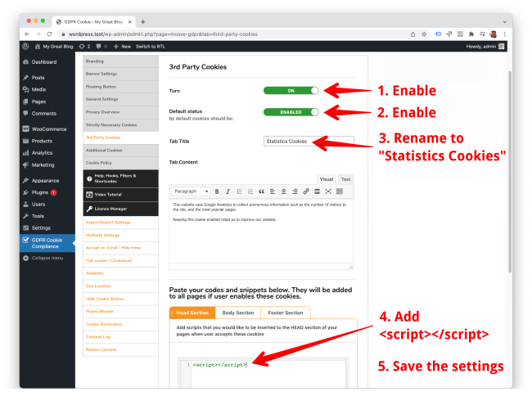Open Geo Location link
This screenshot has height=414, width=532.
click(x=99, y=286)
